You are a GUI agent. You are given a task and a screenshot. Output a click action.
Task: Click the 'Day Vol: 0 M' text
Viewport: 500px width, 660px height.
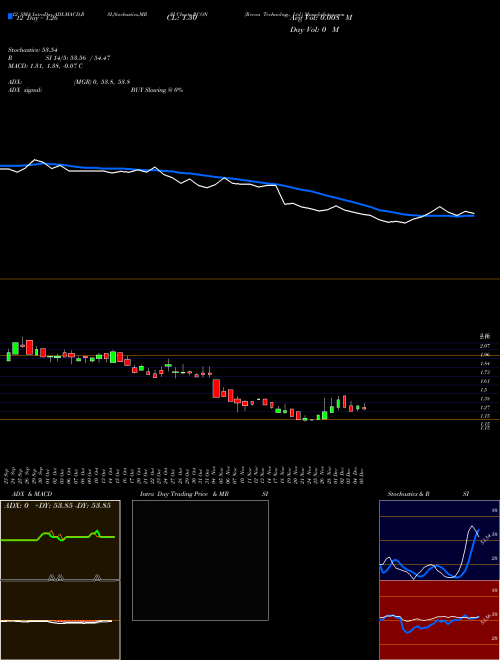tap(314, 30)
